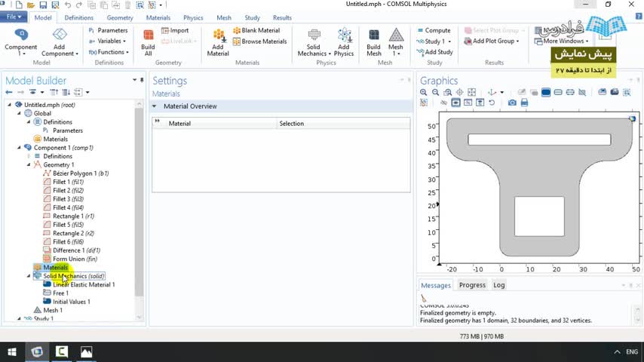644x362 pixels.
Task: Click the Previous Node back arrow in Model Builder
Action: pos(9,92)
